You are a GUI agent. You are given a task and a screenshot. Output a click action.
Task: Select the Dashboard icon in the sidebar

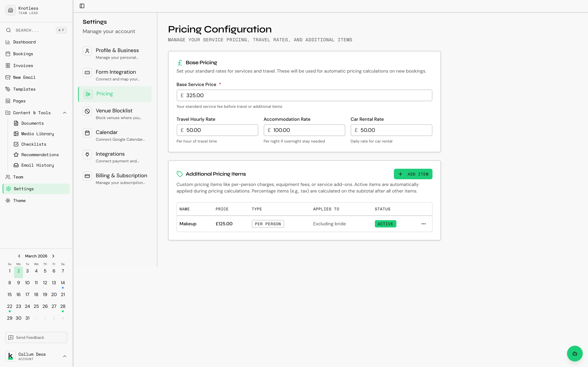point(8,42)
